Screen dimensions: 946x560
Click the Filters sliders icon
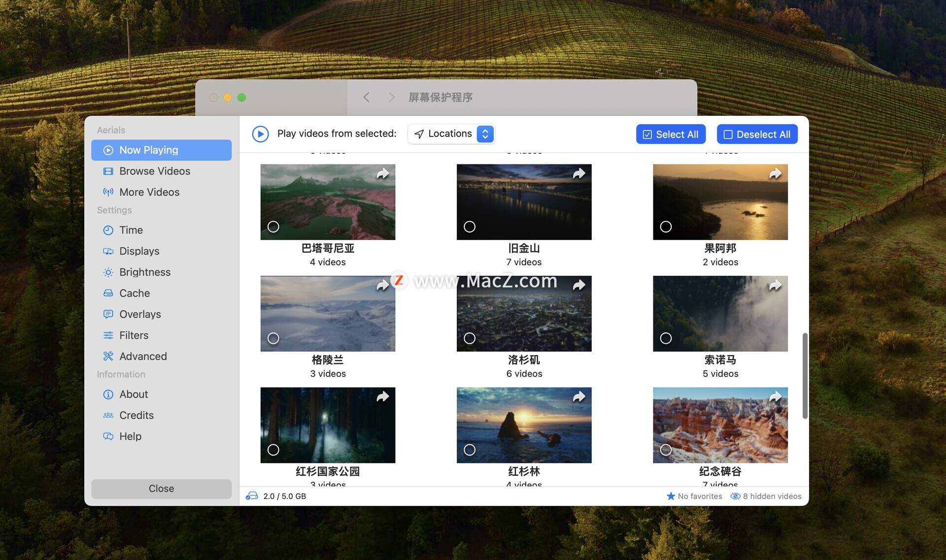point(108,335)
